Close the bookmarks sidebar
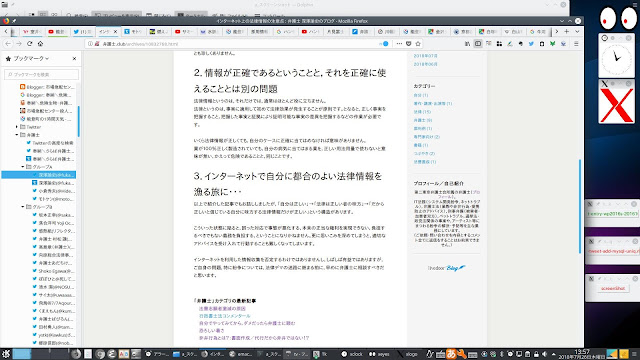This screenshot has width=640, height=360. [74, 59]
